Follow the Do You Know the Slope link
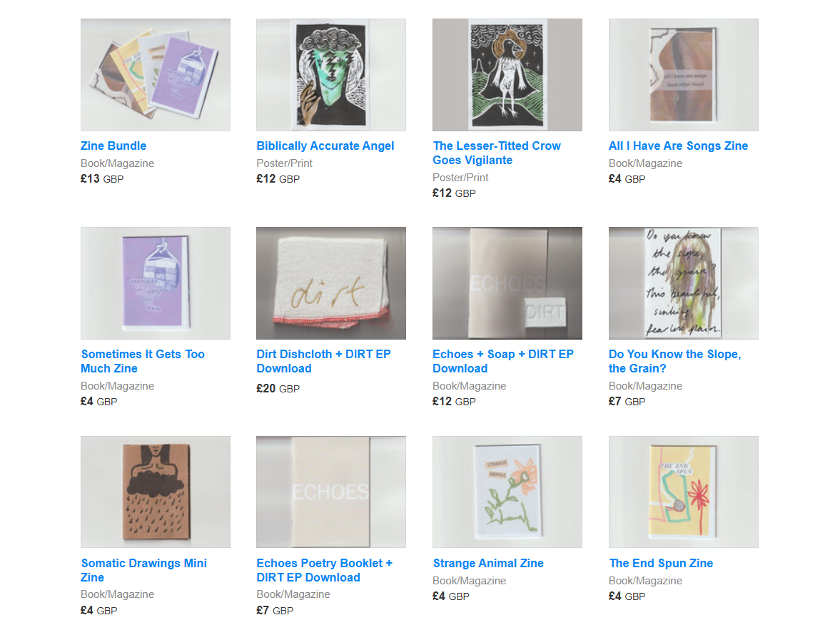Screen dimensions: 840x630 point(675,361)
